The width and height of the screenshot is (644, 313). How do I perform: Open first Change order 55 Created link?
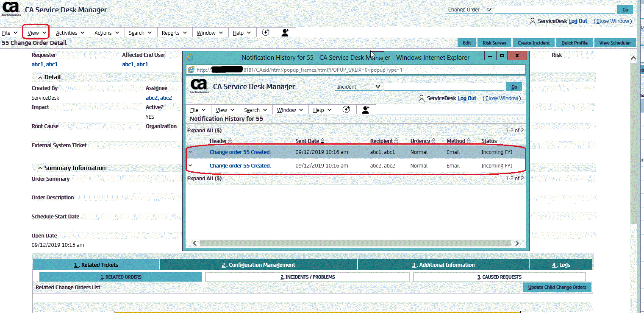[240, 152]
